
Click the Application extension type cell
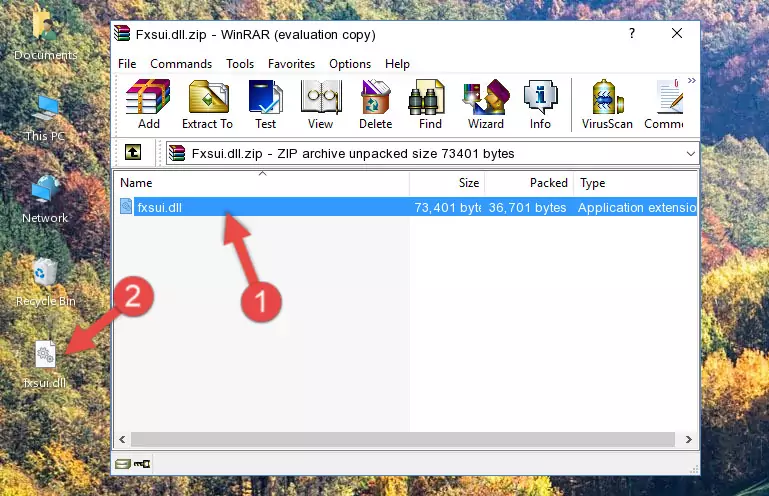pyautogui.click(x=637, y=208)
